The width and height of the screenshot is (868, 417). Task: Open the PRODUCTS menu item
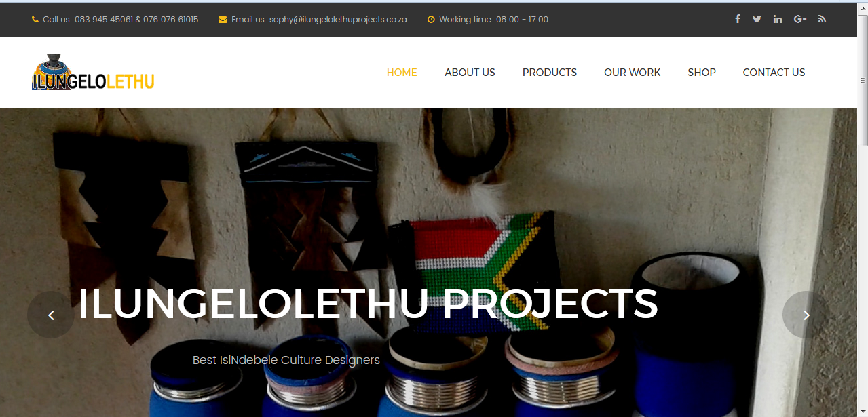[x=550, y=73]
